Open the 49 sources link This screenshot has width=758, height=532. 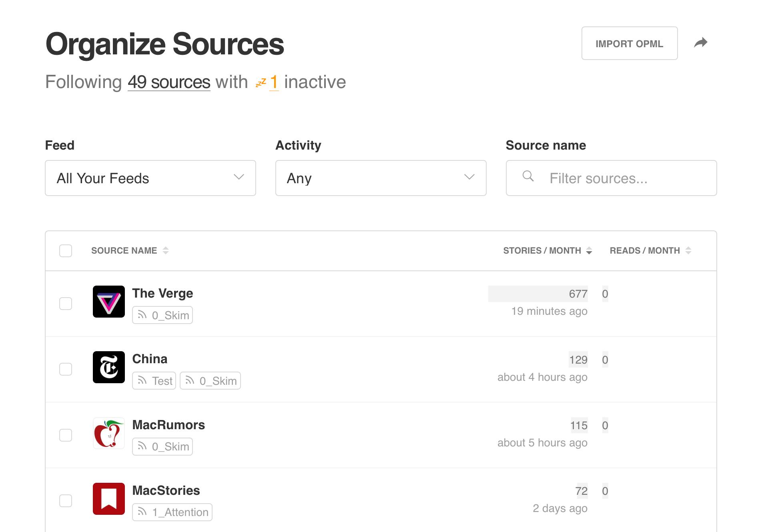[169, 82]
